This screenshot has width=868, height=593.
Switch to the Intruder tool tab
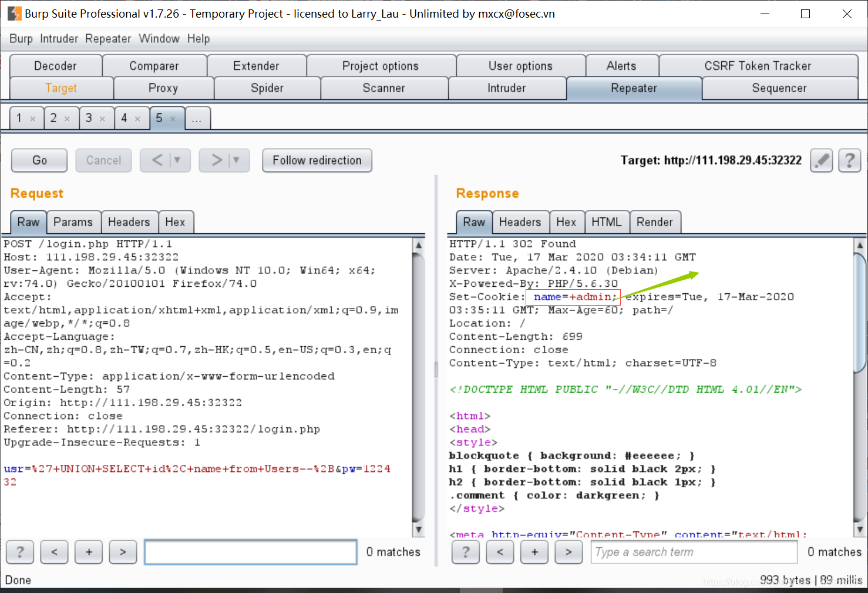[507, 88]
